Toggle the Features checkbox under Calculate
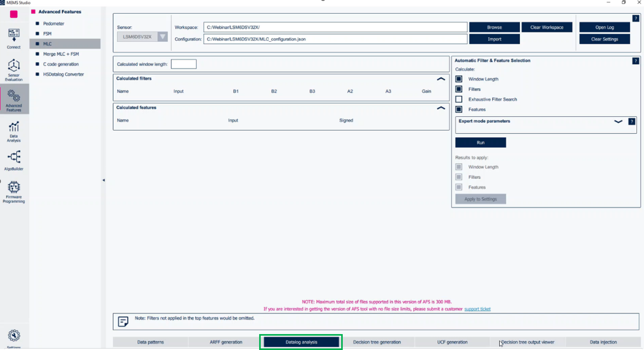The height and width of the screenshot is (350, 644). [459, 109]
